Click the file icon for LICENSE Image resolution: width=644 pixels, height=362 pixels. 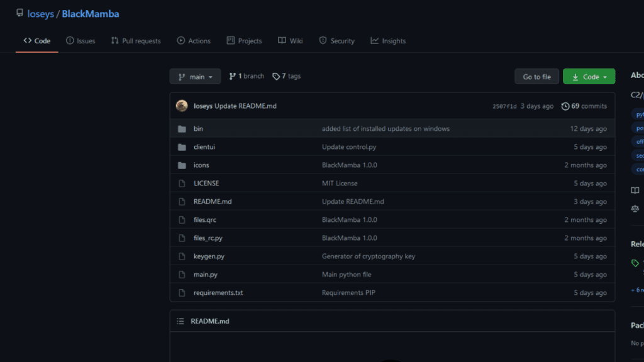click(182, 184)
